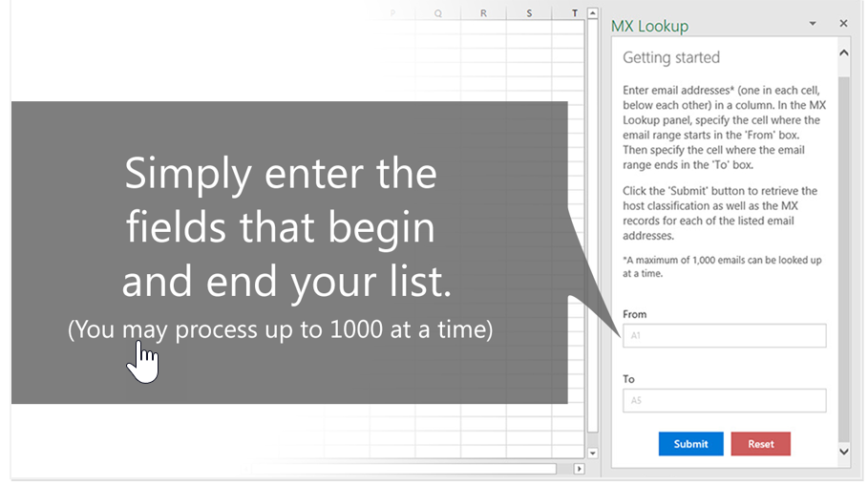This screenshot has width=868, height=486.
Task: Select column header R
Action: coord(483,13)
